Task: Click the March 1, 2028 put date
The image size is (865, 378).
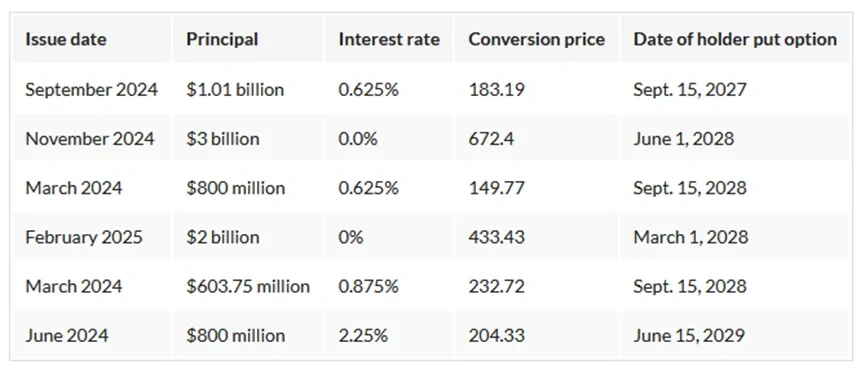Action: 691,237
